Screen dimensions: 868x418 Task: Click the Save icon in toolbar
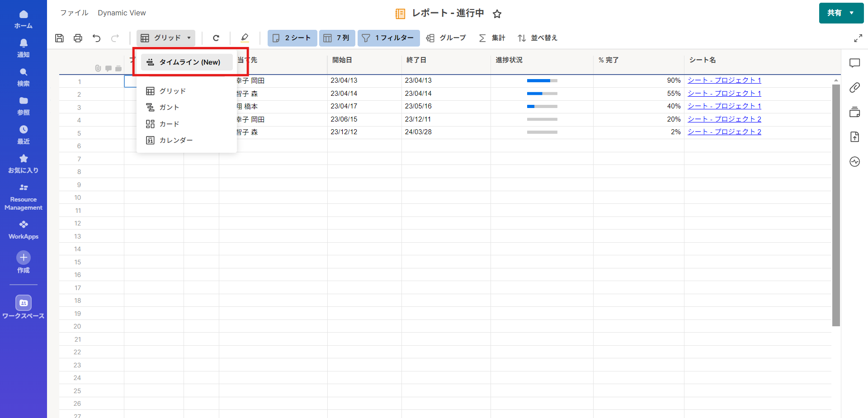59,38
